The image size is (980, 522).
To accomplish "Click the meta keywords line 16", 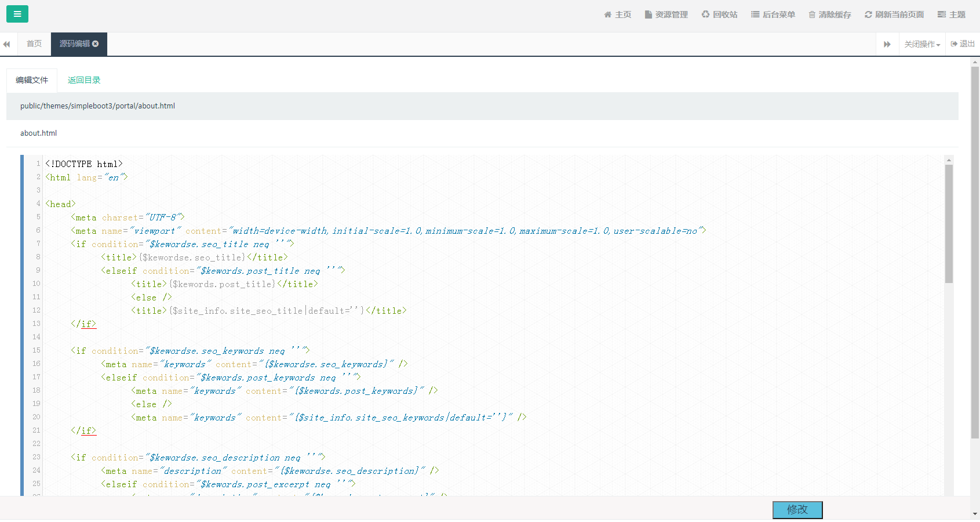I will pyautogui.click(x=254, y=364).
